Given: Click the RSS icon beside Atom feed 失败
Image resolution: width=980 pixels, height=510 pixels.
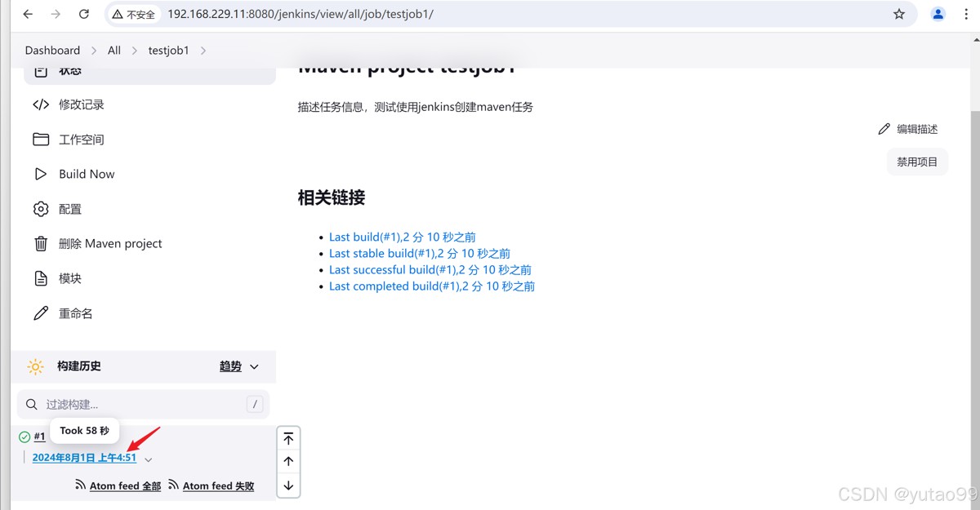Looking at the screenshot, I should [x=173, y=485].
